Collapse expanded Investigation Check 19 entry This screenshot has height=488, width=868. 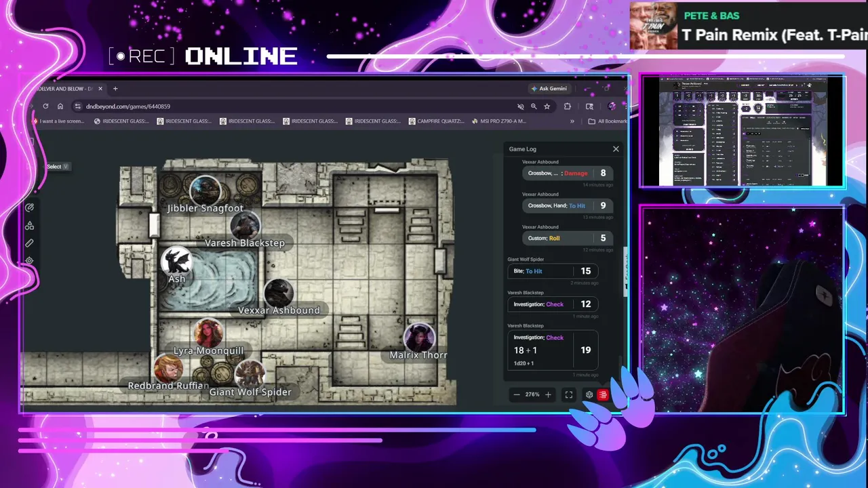(553, 350)
